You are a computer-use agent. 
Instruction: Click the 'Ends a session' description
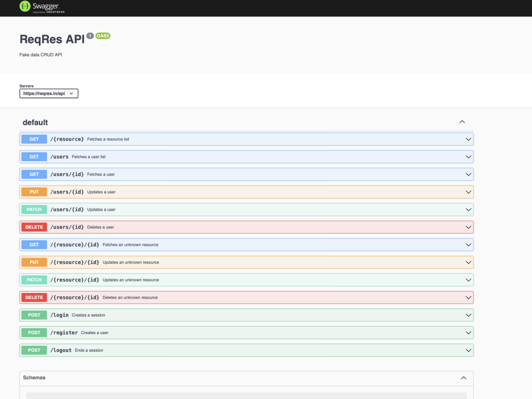89,350
